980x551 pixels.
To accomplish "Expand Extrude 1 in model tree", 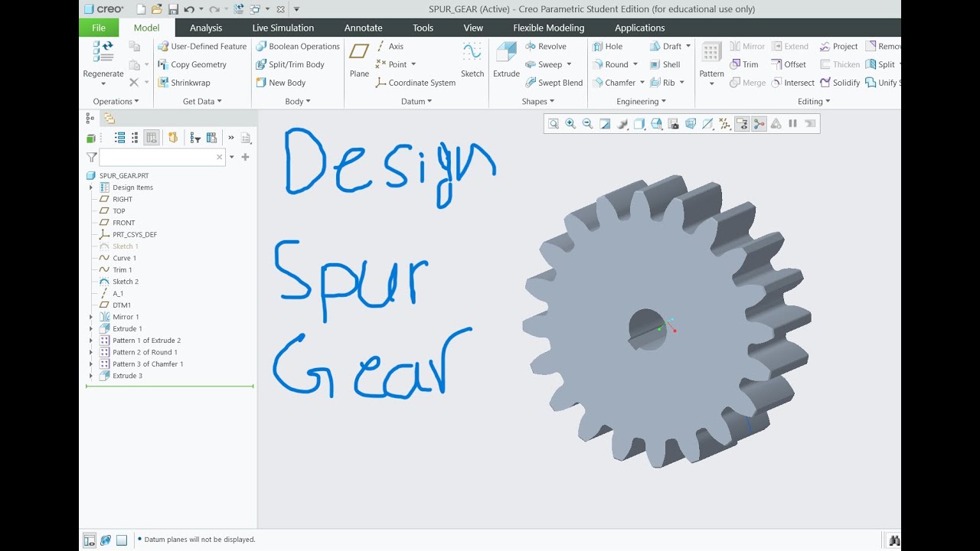I will [x=91, y=328].
